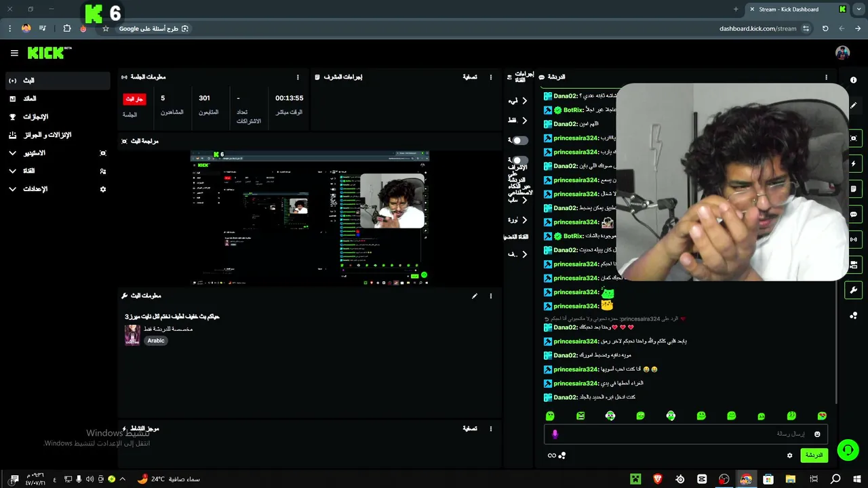This screenshot has width=868, height=488.
Task: Open chat panel three-dot menu
Action: click(826, 77)
